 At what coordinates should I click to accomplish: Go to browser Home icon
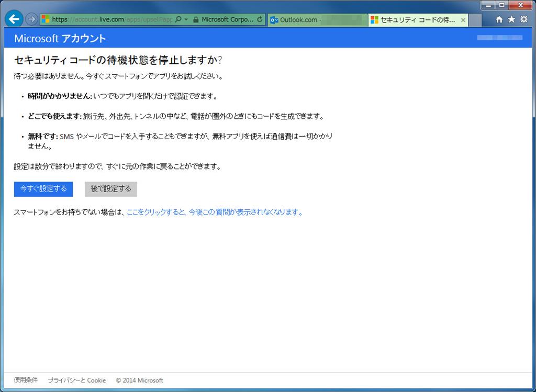click(499, 19)
